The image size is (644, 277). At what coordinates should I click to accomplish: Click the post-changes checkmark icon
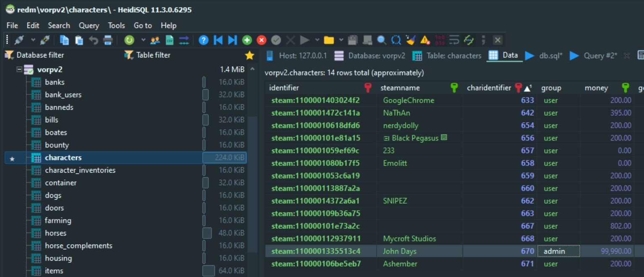point(276,40)
